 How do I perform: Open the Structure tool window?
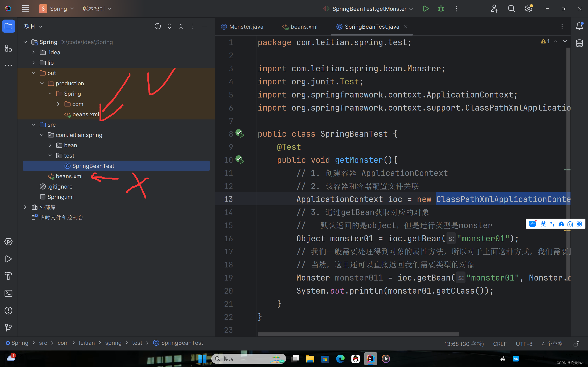pos(8,48)
